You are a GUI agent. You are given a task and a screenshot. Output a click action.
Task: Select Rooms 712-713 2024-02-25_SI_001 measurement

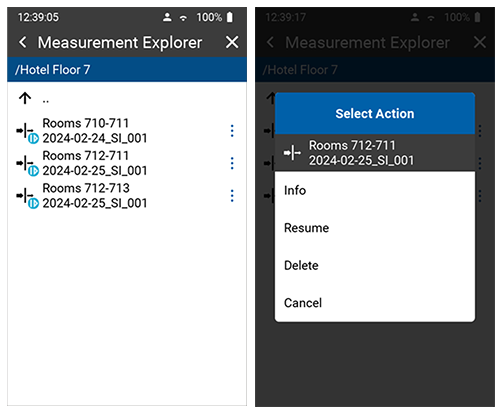(x=95, y=196)
